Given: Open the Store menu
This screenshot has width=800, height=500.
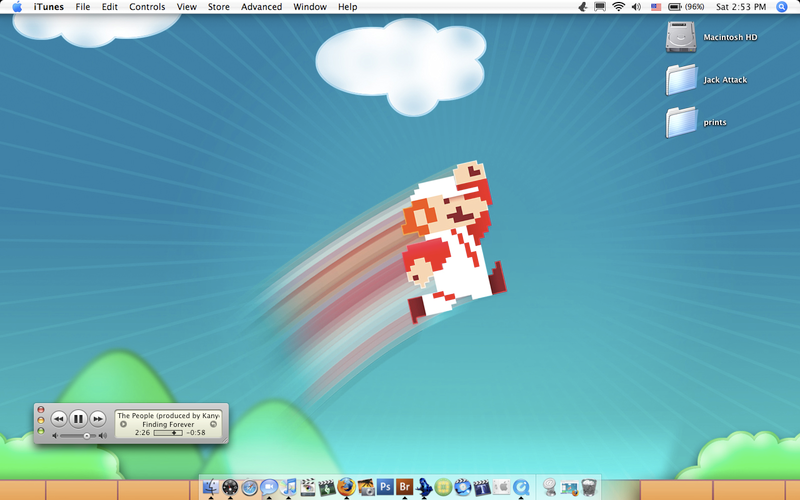Looking at the screenshot, I should [218, 7].
